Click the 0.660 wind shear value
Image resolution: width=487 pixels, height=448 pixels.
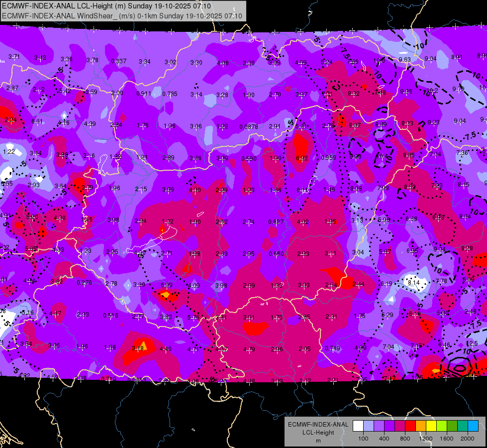coord(276,253)
